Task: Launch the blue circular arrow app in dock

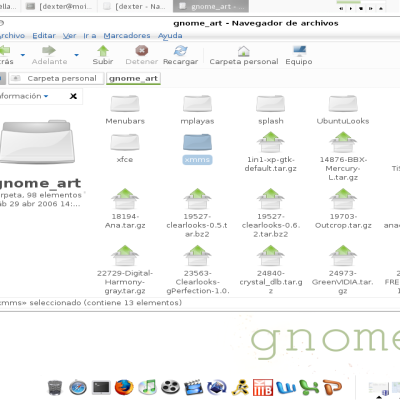Action: [x=217, y=387]
